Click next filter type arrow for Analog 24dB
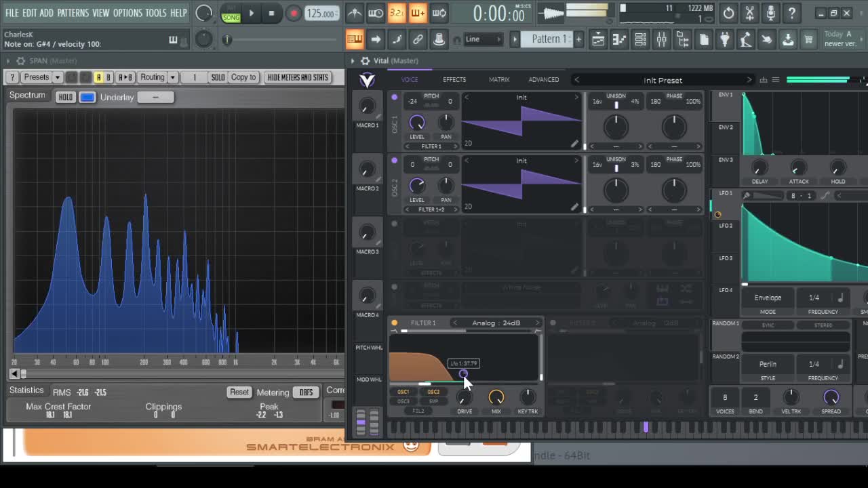868x488 pixels. point(537,323)
